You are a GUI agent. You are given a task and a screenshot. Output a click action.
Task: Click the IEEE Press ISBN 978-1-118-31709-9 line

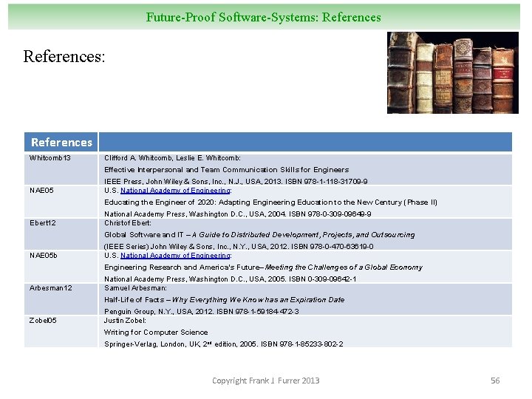click(236, 182)
